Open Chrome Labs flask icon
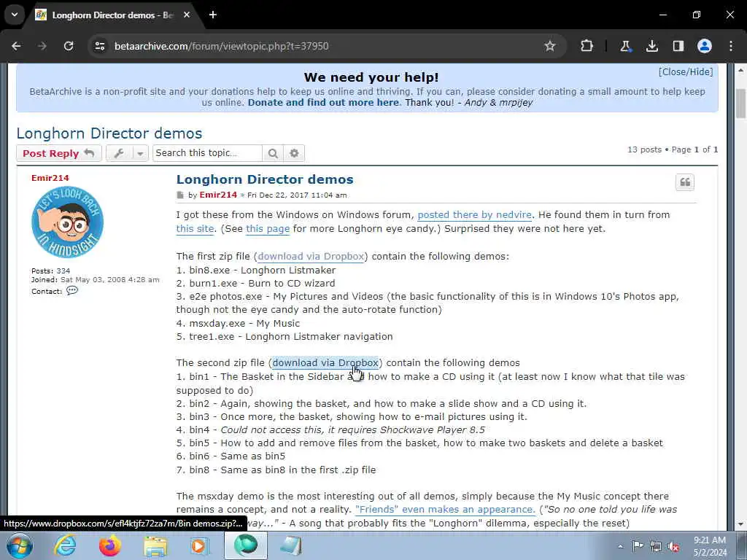This screenshot has height=560, width=747. click(x=625, y=46)
